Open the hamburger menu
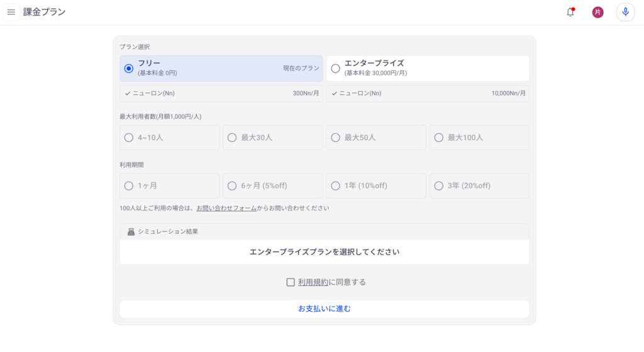The height and width of the screenshot is (352, 644). (11, 12)
